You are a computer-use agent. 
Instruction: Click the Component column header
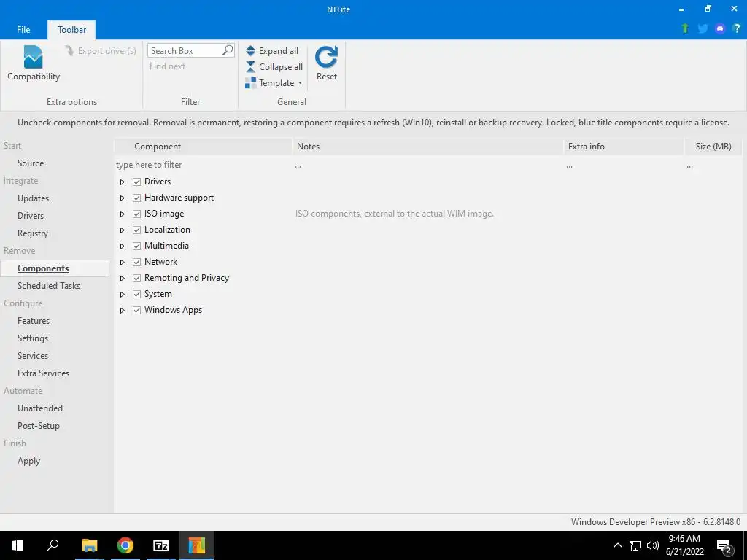[203, 146]
